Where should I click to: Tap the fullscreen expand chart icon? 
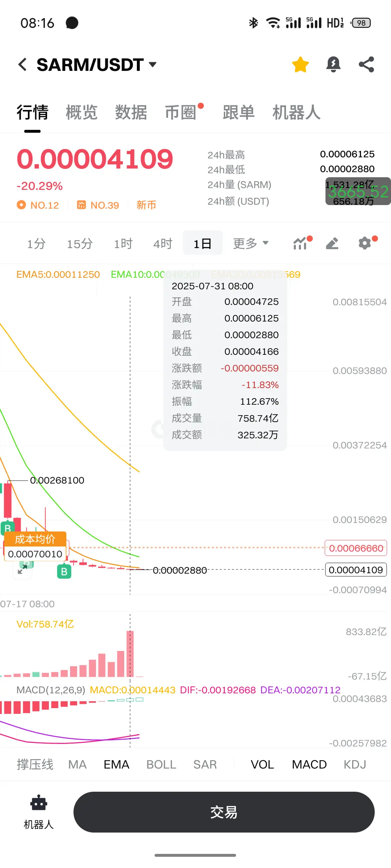tap(22, 569)
